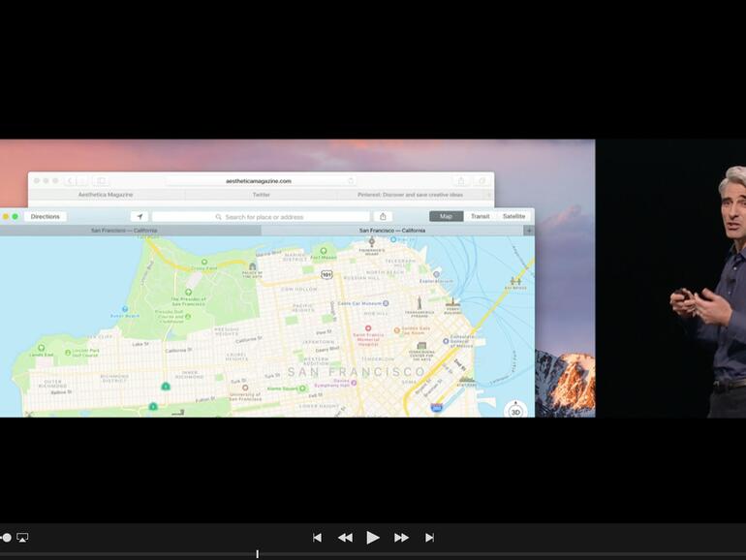Image resolution: width=746 pixels, height=560 pixels.
Task: Click the Fort Mason park pin
Action: click(x=324, y=251)
